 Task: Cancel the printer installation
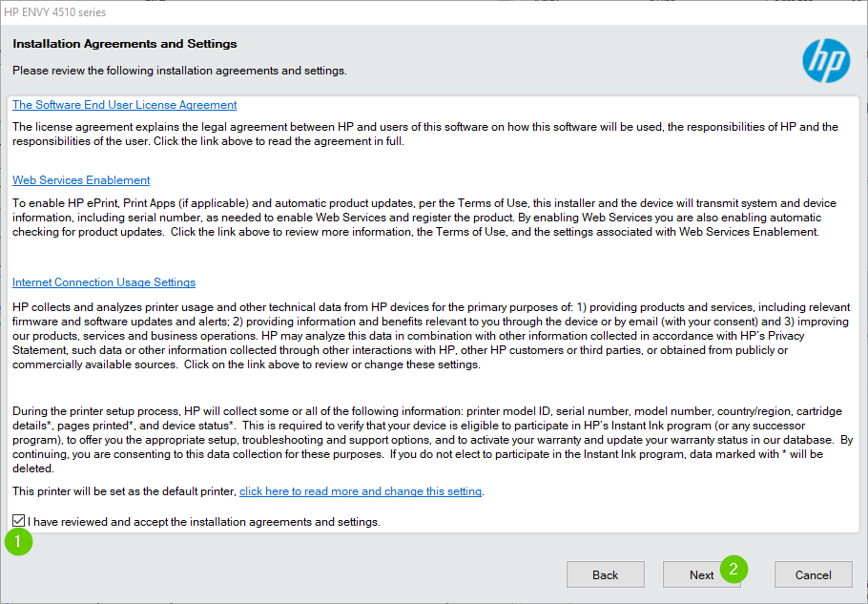click(x=813, y=574)
